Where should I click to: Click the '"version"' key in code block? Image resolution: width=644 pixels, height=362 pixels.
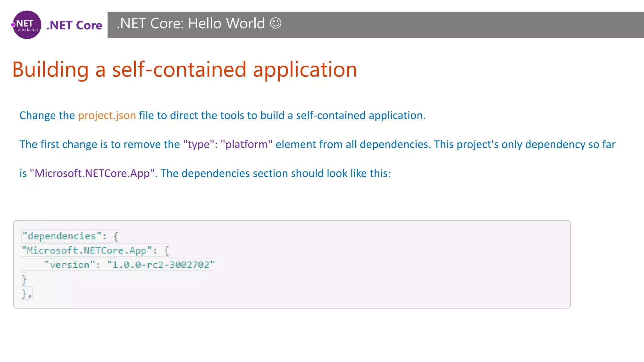69,265
